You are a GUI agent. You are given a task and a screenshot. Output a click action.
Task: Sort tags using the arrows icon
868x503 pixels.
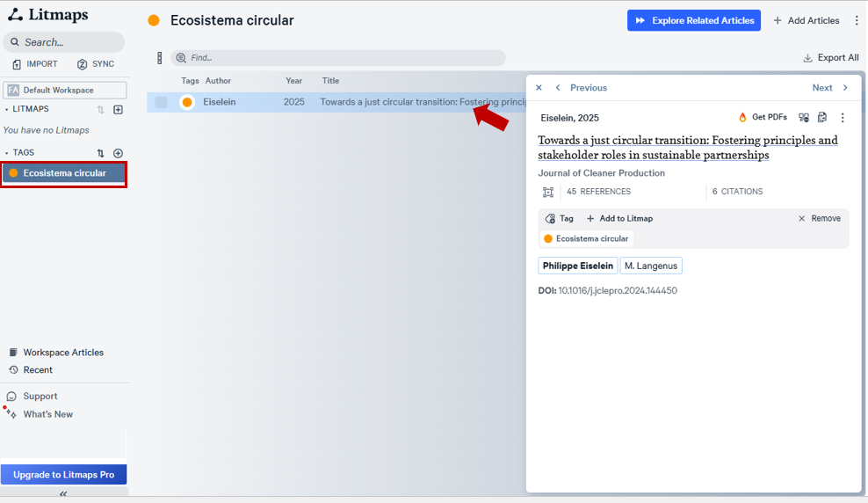click(x=100, y=153)
